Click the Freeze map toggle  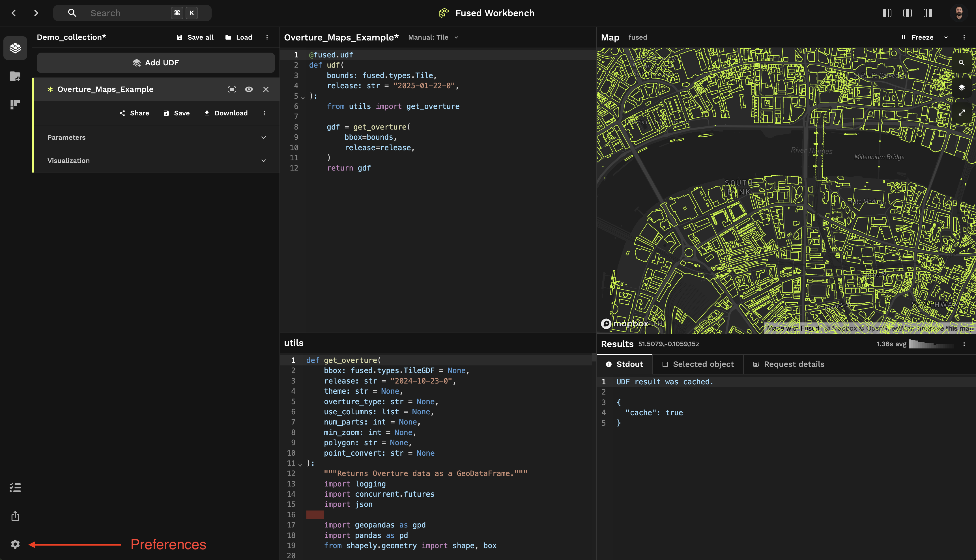(x=917, y=37)
